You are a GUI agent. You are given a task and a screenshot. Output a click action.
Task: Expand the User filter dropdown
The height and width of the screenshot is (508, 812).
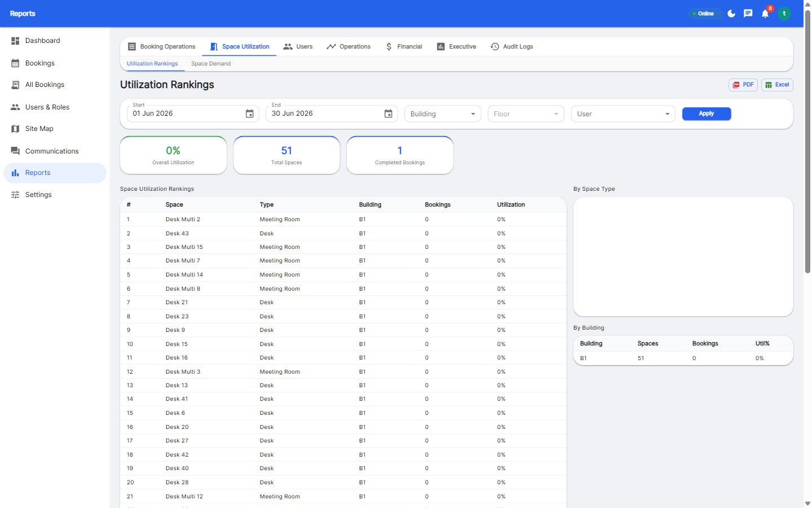[623, 113]
